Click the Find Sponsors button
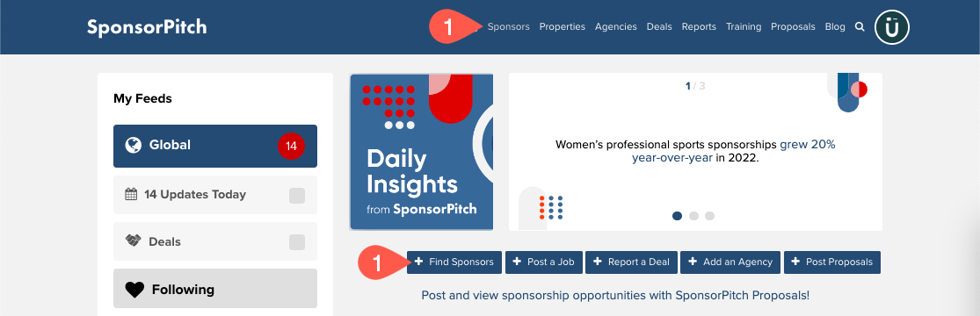 [x=454, y=262]
